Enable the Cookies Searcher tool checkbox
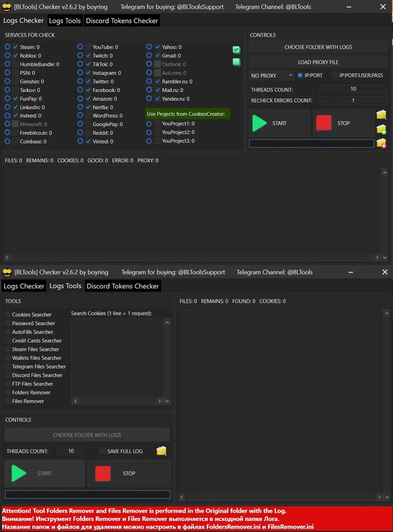393x532 pixels. click(x=7, y=315)
